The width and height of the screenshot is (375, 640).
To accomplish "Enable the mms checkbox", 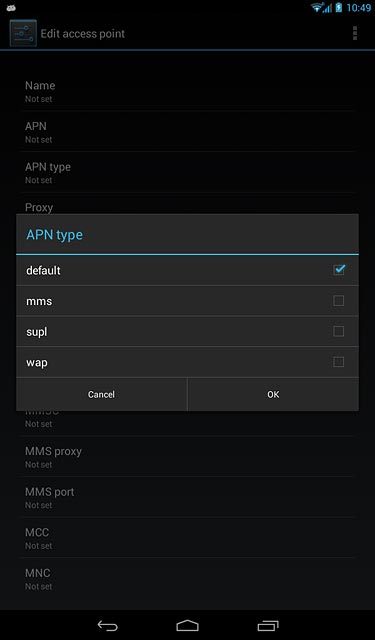I will [339, 301].
